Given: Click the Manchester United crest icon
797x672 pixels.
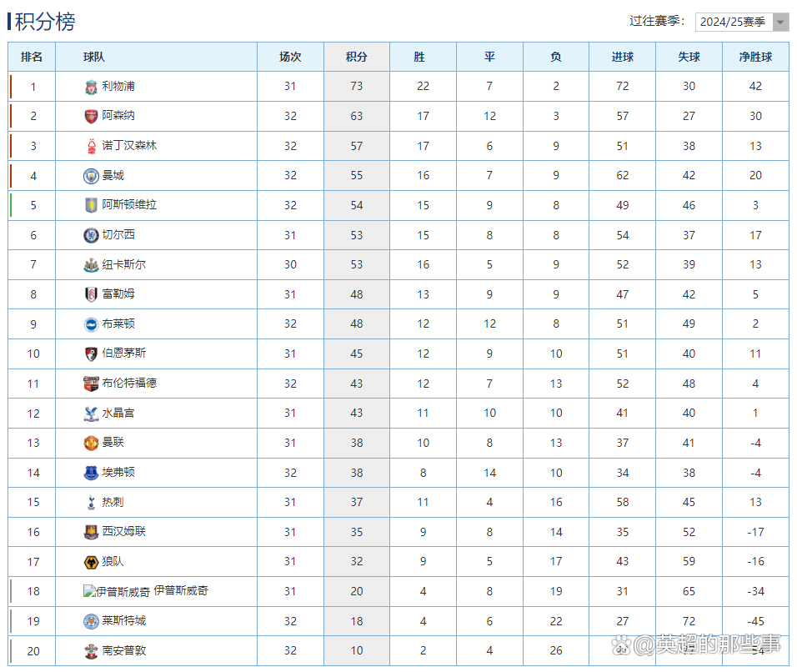Looking at the screenshot, I should [91, 443].
